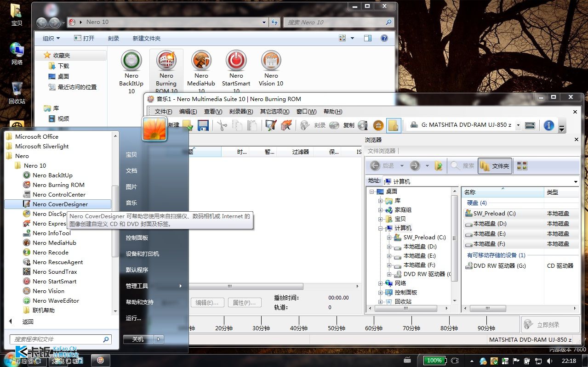Toggle the 文件夹 folders view button in browser

495,166
